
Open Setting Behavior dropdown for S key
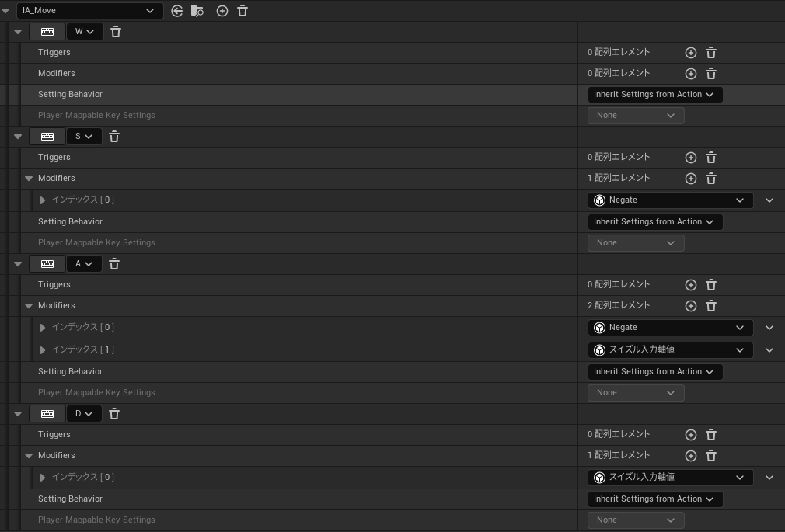coord(655,221)
